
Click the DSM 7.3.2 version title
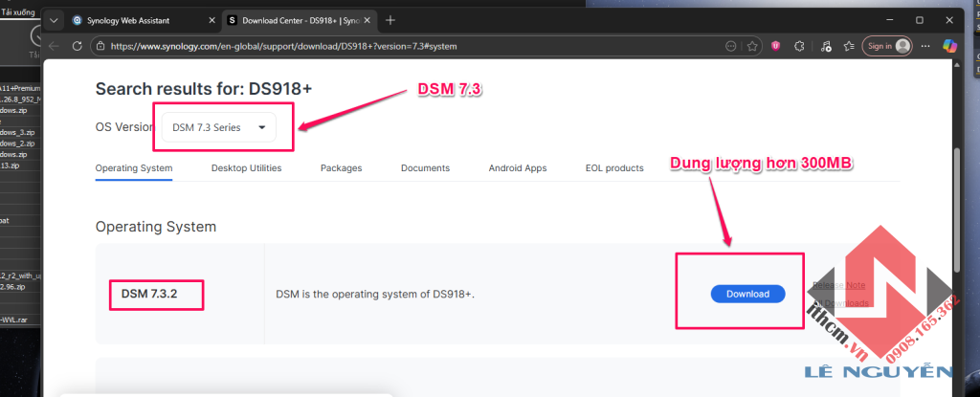click(x=149, y=294)
